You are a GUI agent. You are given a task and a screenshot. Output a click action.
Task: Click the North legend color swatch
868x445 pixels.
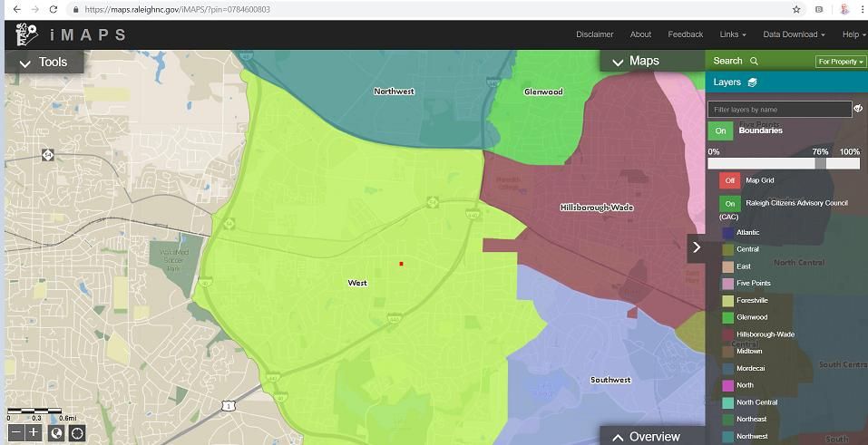[x=728, y=385]
